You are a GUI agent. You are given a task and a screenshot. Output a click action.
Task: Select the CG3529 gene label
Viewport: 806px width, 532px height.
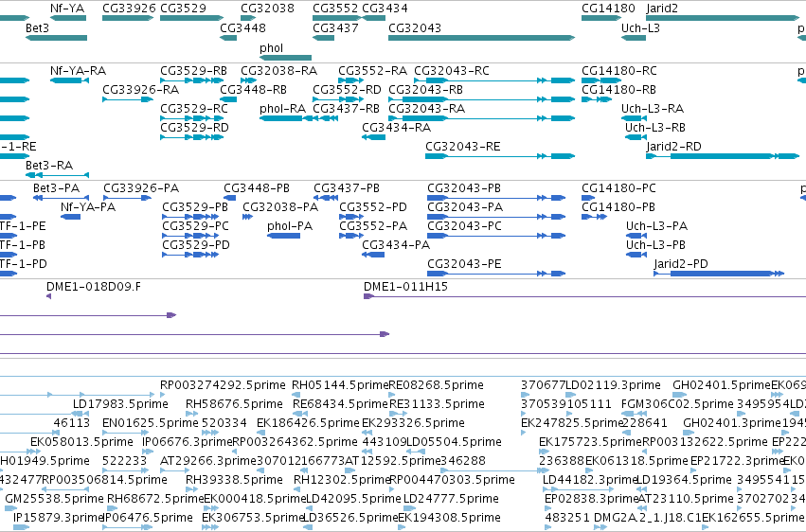click(x=183, y=9)
